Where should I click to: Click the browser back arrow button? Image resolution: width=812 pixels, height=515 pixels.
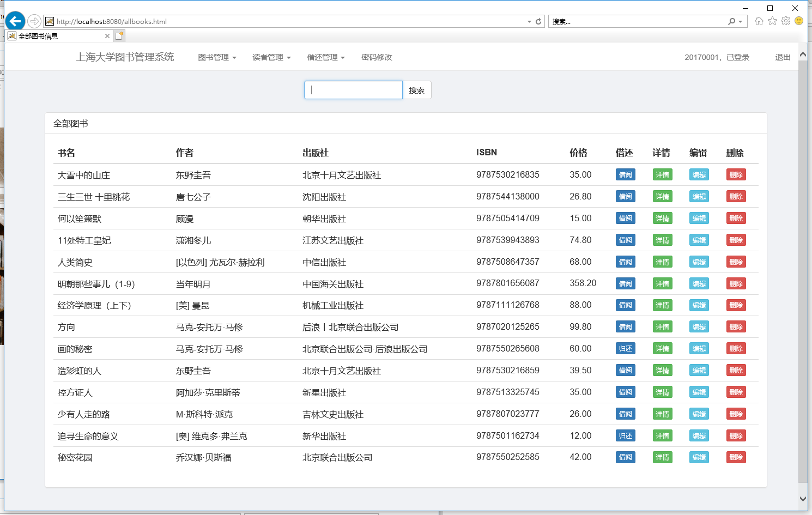point(15,21)
